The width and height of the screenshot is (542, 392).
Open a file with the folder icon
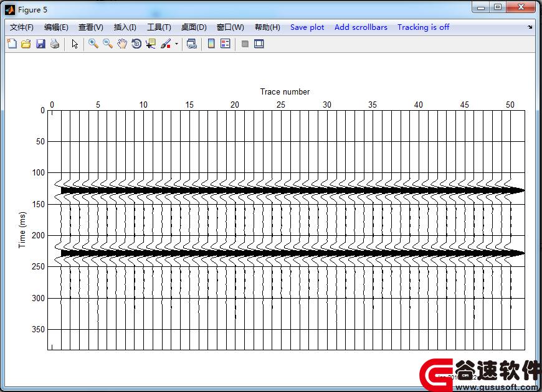tap(26, 44)
